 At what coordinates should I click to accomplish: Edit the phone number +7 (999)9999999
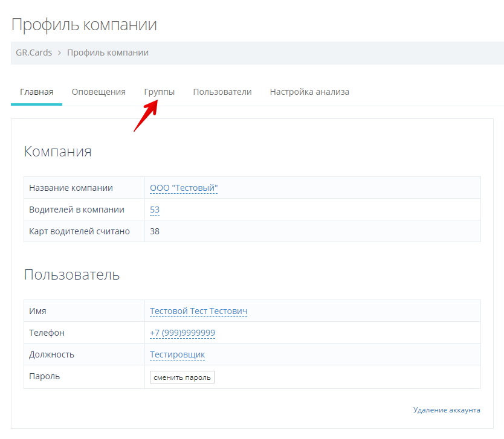(183, 333)
